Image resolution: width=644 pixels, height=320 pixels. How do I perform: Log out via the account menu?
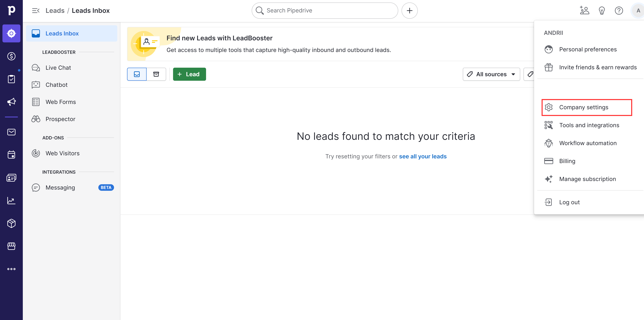(589, 202)
